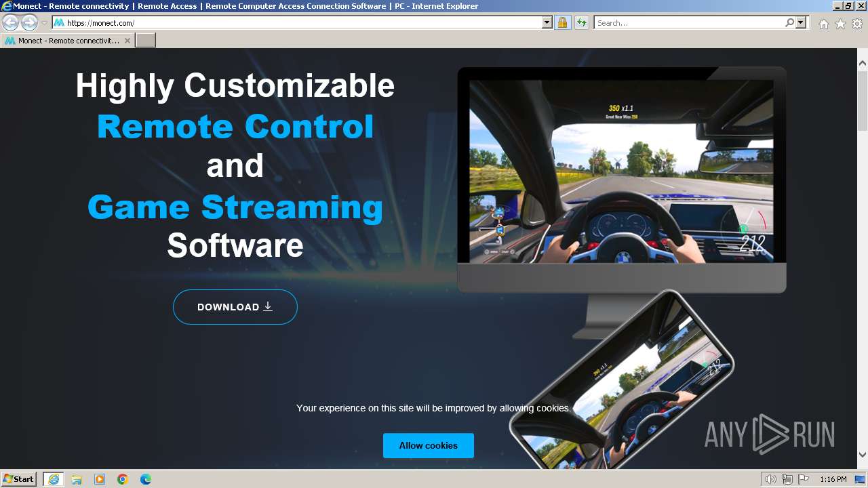Click Internet Explorer taskbar icon
Image resolution: width=868 pixels, height=488 pixels.
[x=54, y=479]
